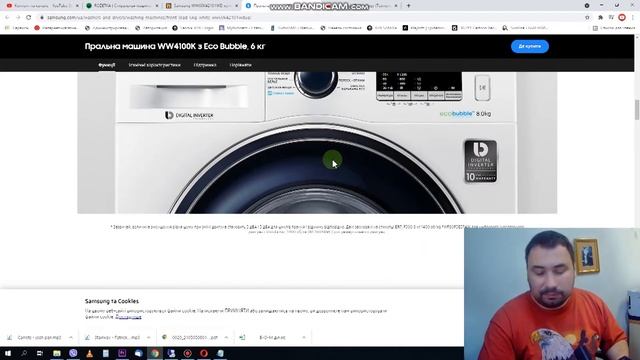The width and height of the screenshot is (640, 360).
Task: Reload the Samsung page
Action: [29, 18]
